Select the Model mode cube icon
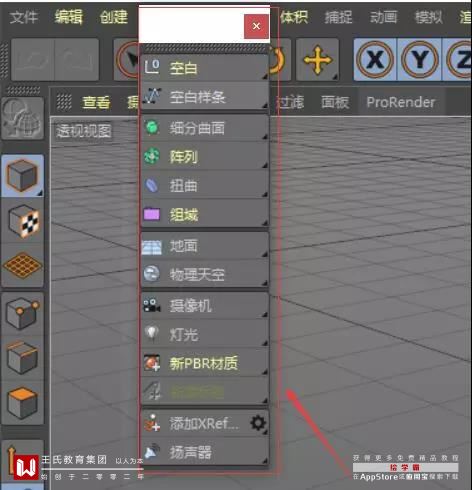 tap(23, 175)
